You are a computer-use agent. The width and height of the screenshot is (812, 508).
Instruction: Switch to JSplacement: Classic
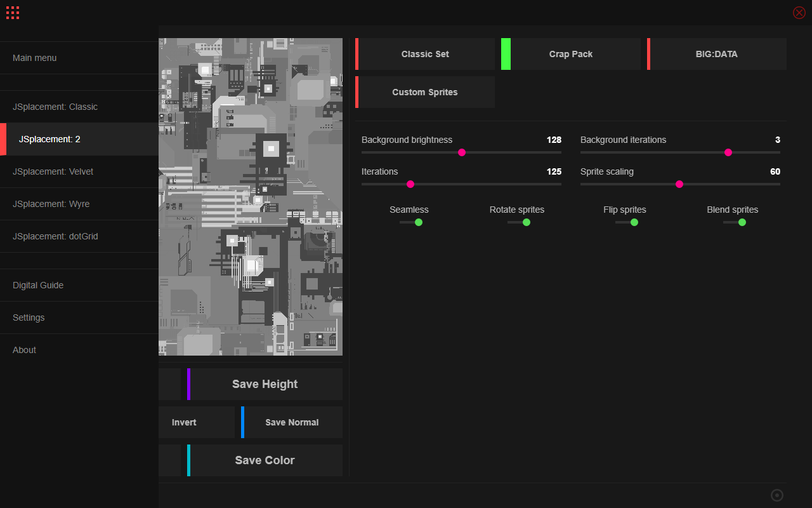79,107
